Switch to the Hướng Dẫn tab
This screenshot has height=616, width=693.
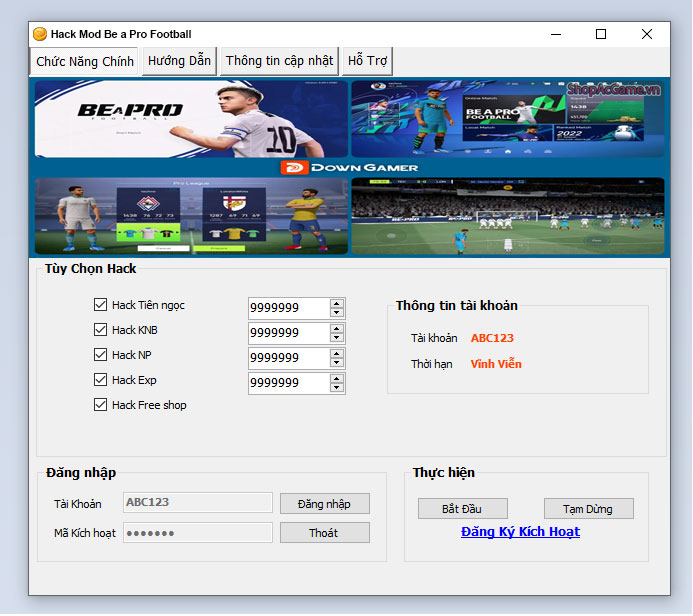click(179, 61)
